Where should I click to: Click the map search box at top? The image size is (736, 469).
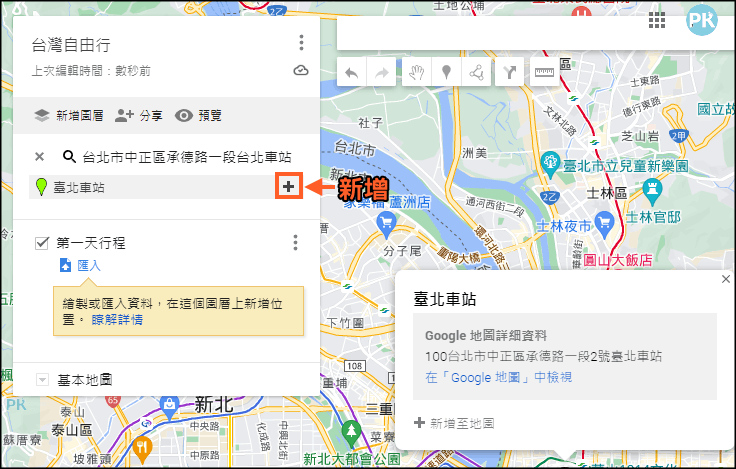[535, 34]
